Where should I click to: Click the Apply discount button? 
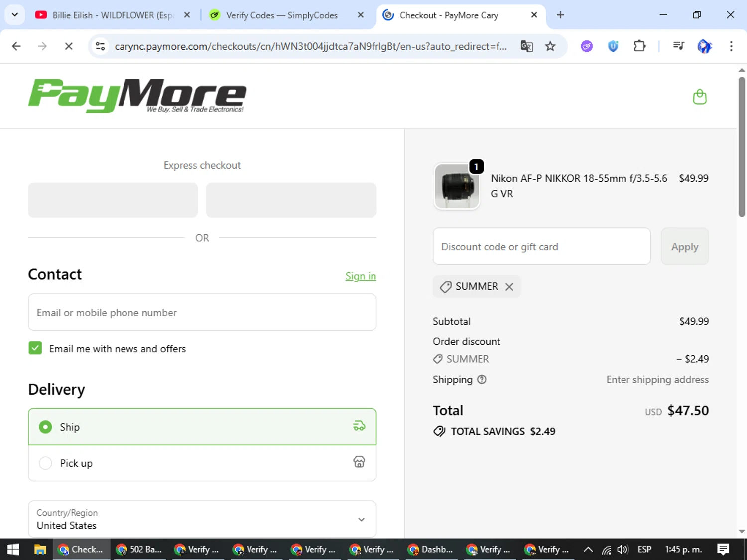click(x=685, y=246)
